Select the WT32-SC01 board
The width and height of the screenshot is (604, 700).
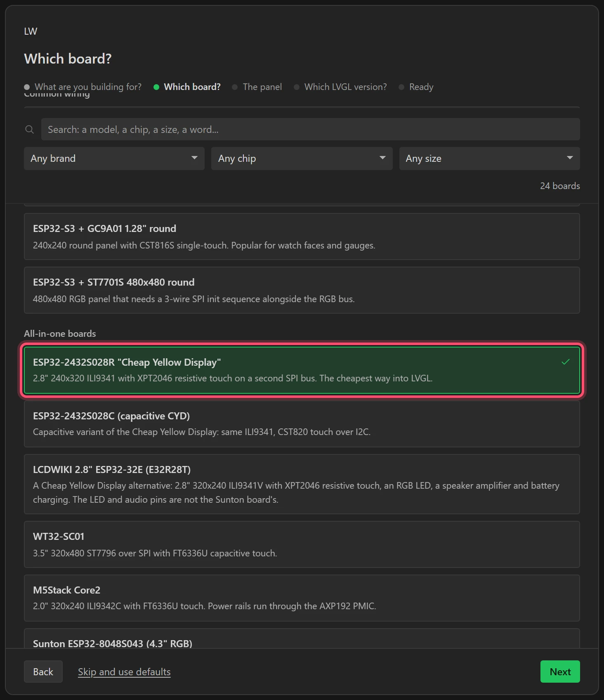coord(302,544)
